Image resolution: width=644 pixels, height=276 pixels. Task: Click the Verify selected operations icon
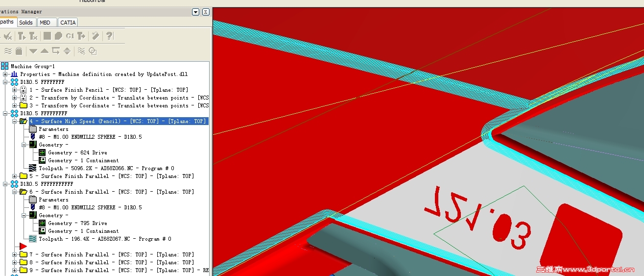pyautogui.click(x=58, y=36)
